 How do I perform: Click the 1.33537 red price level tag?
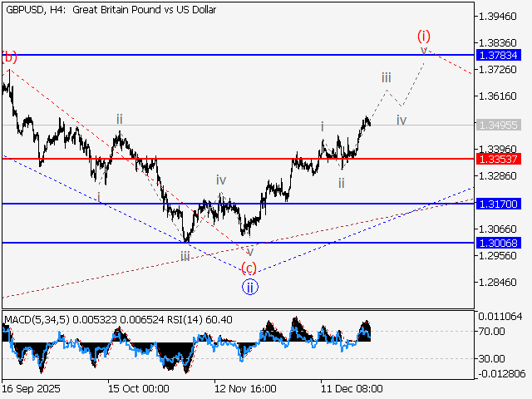[x=500, y=158]
